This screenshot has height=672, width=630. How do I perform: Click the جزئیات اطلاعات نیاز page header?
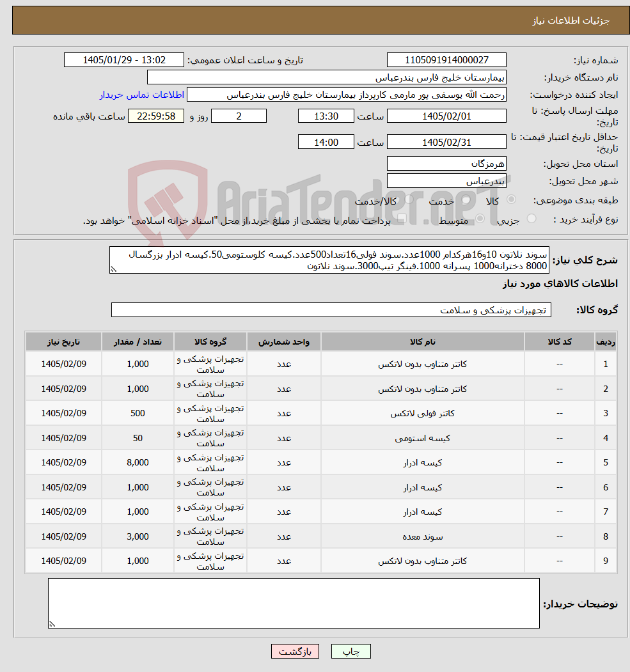pyautogui.click(x=571, y=20)
